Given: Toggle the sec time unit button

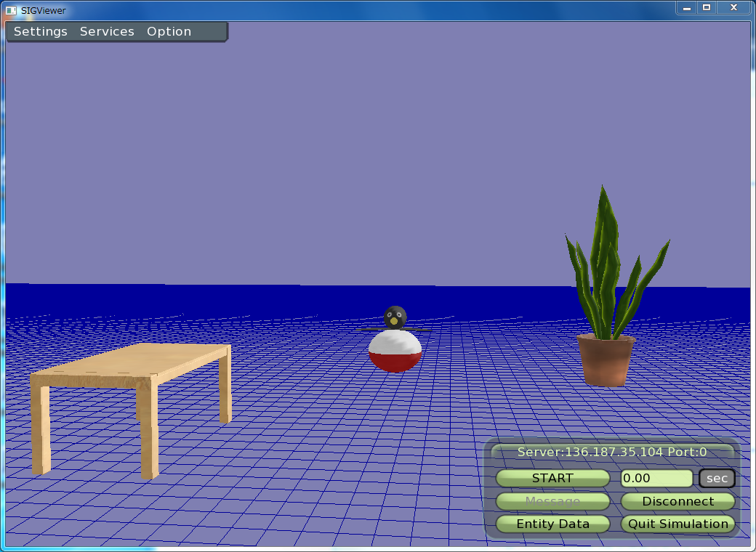Looking at the screenshot, I should click(717, 479).
